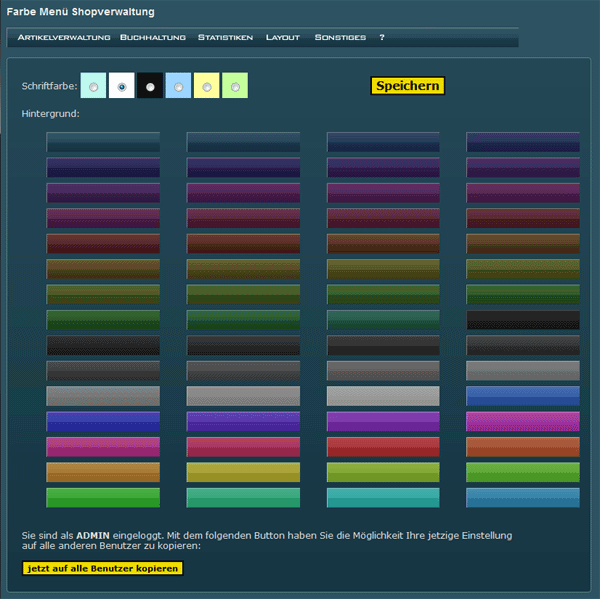The height and width of the screenshot is (599, 600).
Task: Select the crimson-rose swatch left of red
Action: tap(243, 447)
